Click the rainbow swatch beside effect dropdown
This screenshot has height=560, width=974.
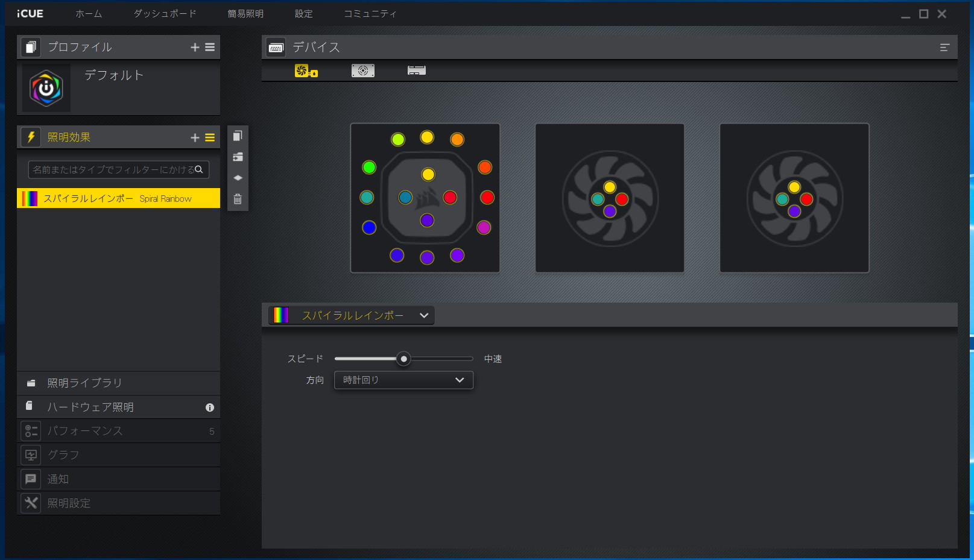(x=281, y=315)
